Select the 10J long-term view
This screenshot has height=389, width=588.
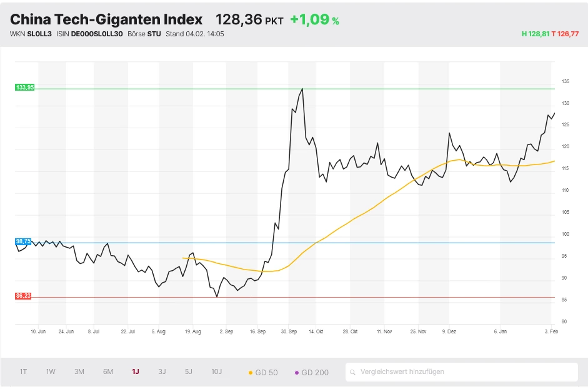(217, 371)
